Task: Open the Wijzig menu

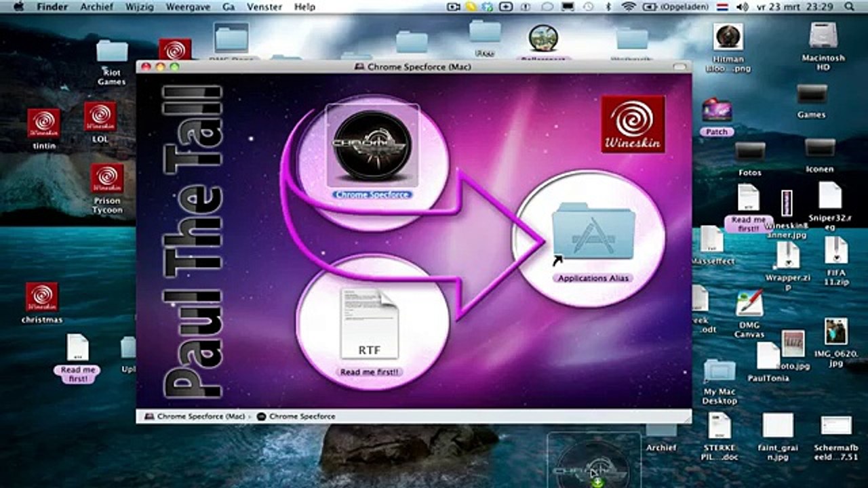Action: (x=139, y=7)
